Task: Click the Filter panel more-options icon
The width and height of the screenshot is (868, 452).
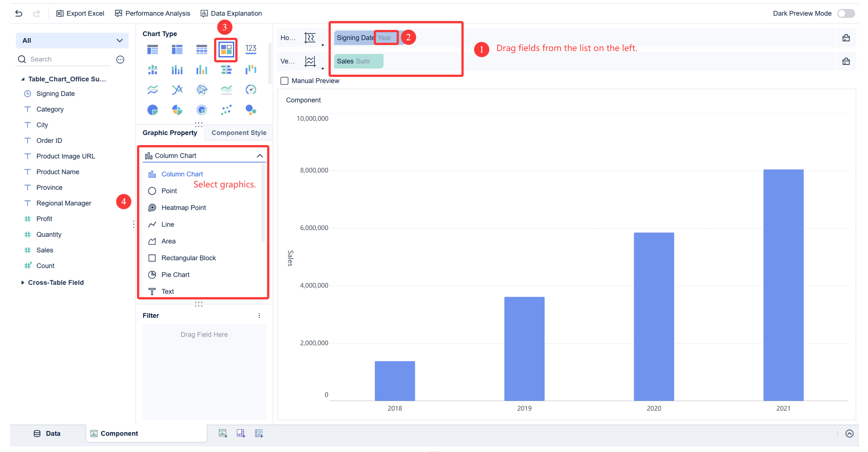Action: [259, 315]
